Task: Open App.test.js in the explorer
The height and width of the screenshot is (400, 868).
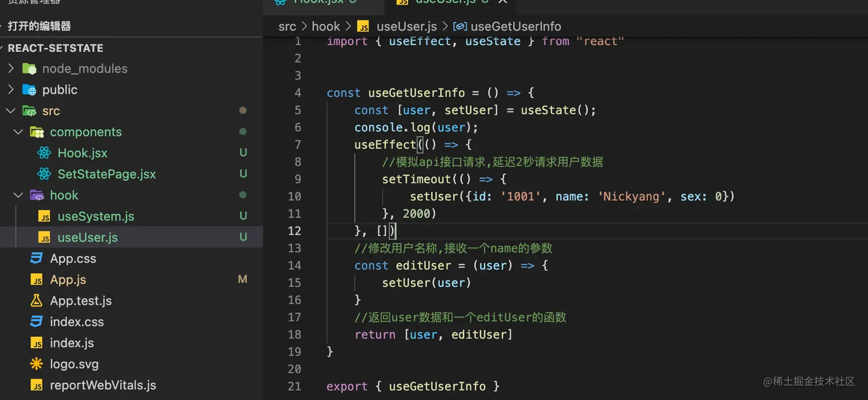Action: tap(81, 301)
